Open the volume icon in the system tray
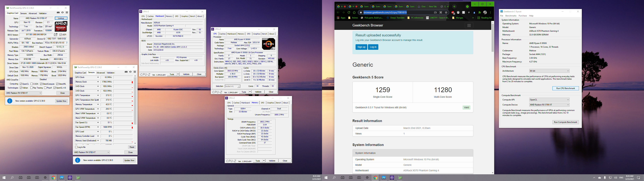 point(615,178)
